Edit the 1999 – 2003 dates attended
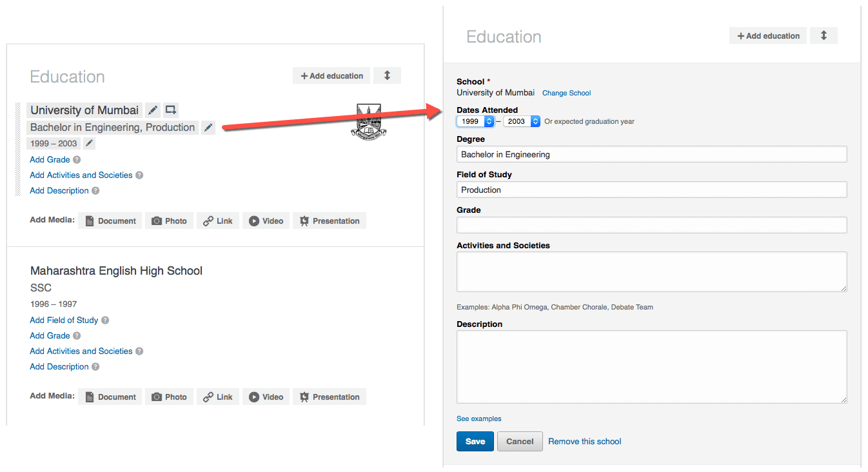The width and height of the screenshot is (868, 472). [88, 143]
